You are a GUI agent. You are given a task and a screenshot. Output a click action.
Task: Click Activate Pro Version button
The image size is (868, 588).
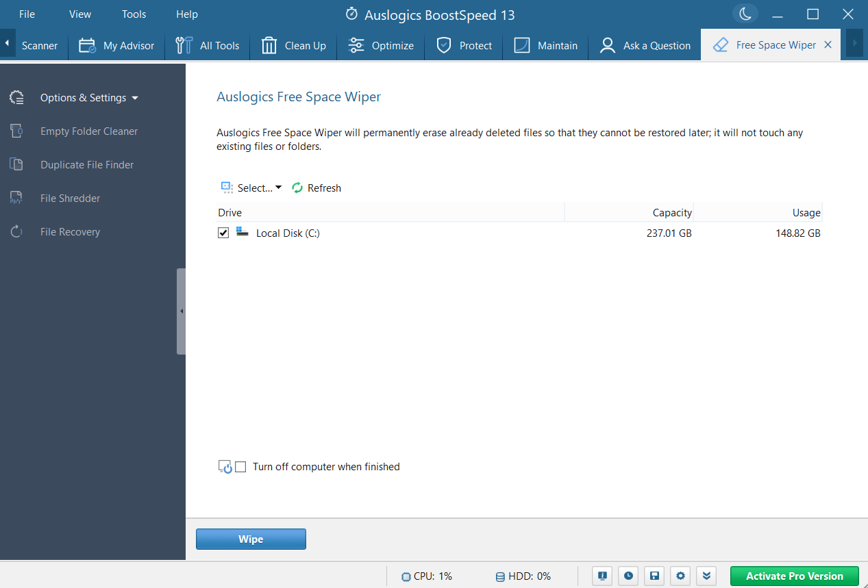coord(795,576)
